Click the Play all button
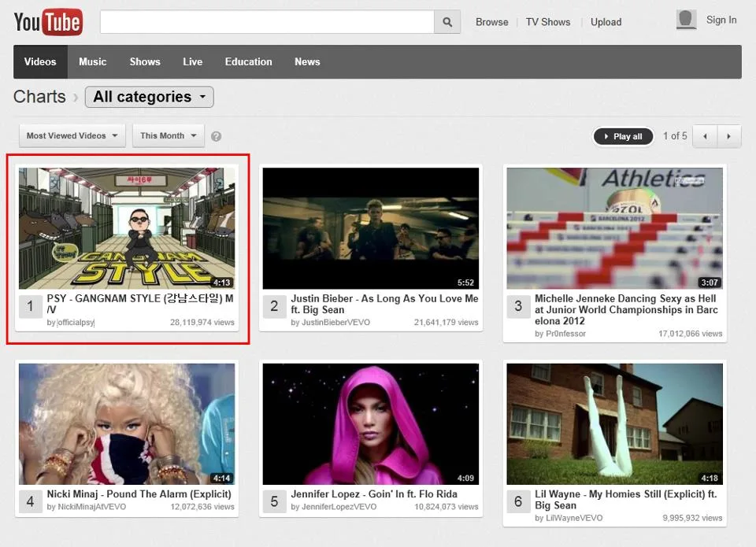Viewport: 756px width, 547px height. point(623,135)
